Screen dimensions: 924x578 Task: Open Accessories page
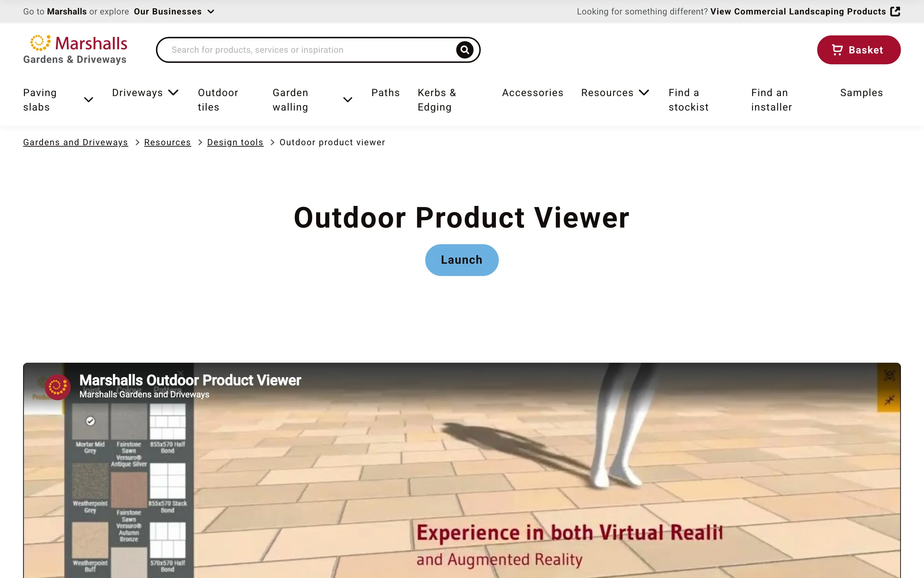click(x=533, y=92)
